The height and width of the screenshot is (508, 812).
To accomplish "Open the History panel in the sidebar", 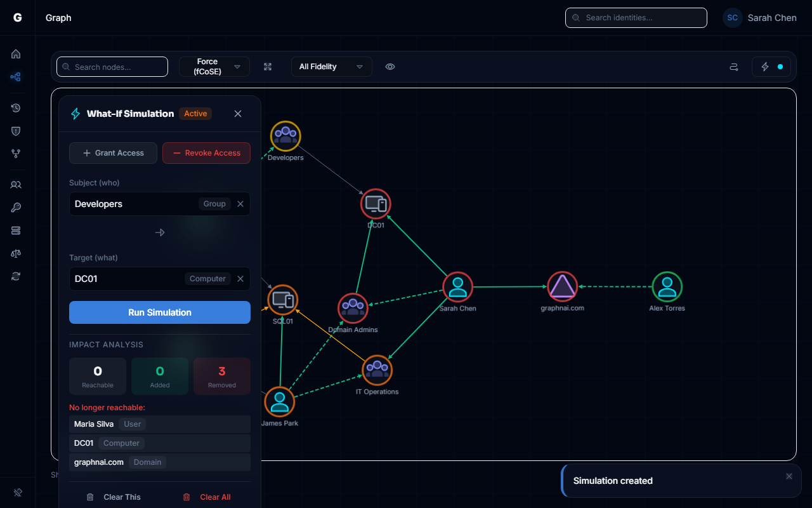I will tap(16, 108).
